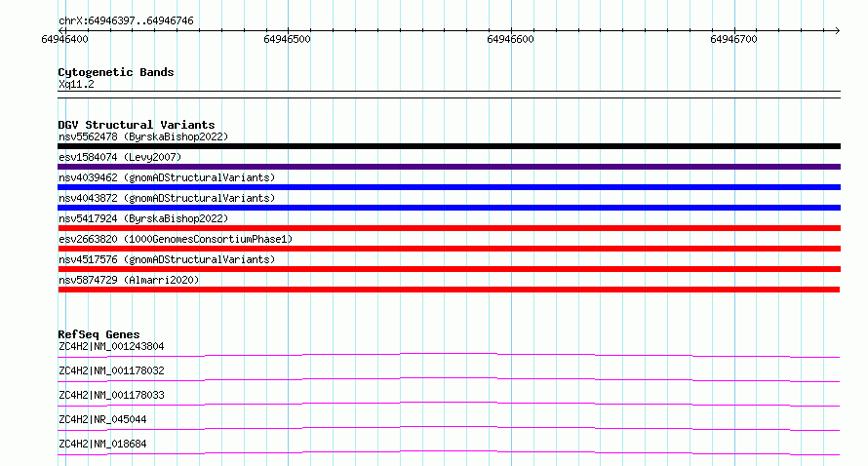
Task: Click the red bar for nsv5874729
Action: pyautogui.click(x=449, y=290)
